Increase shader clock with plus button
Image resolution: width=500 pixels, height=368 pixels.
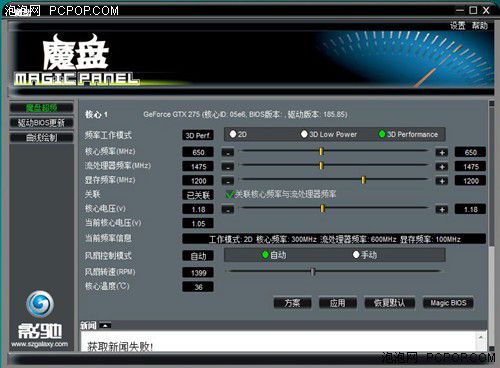click(442, 167)
